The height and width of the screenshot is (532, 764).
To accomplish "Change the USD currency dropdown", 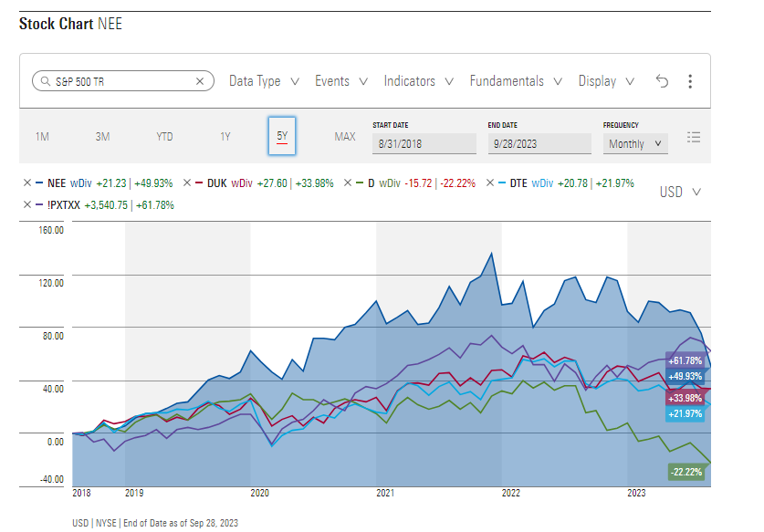I will (x=680, y=192).
